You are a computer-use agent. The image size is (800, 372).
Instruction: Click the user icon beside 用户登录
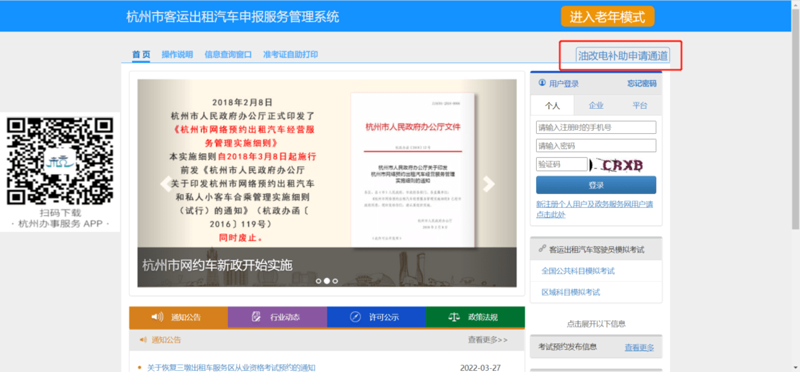(542, 83)
